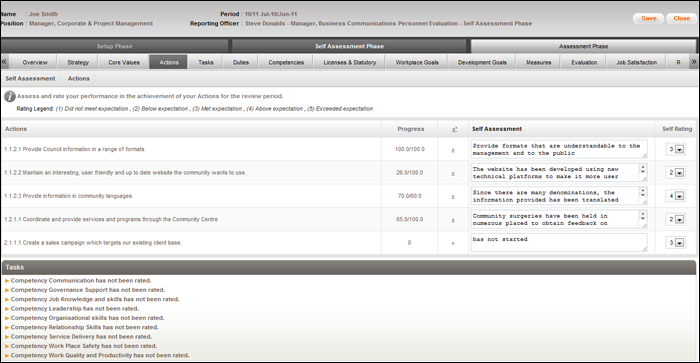
Task: Open 'Competency Relationship Skills' unrated task
Action: [x=84, y=327]
